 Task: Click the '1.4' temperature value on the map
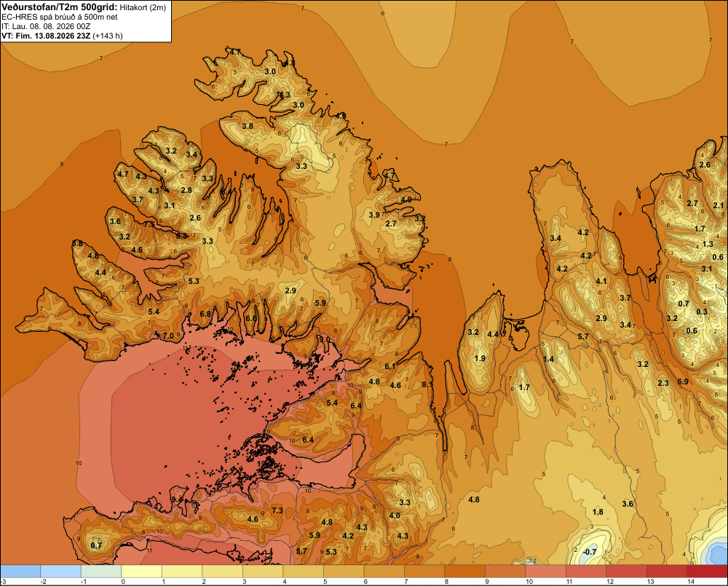point(548,359)
